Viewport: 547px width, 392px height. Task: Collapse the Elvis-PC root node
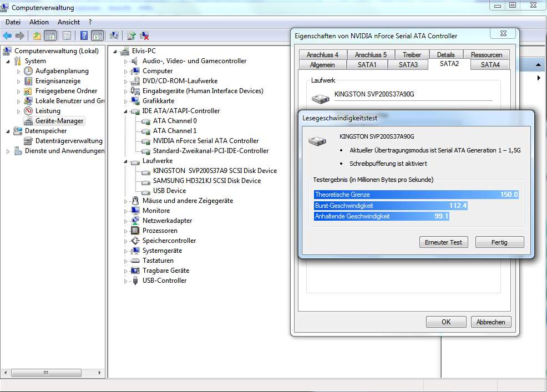pyautogui.click(x=115, y=52)
